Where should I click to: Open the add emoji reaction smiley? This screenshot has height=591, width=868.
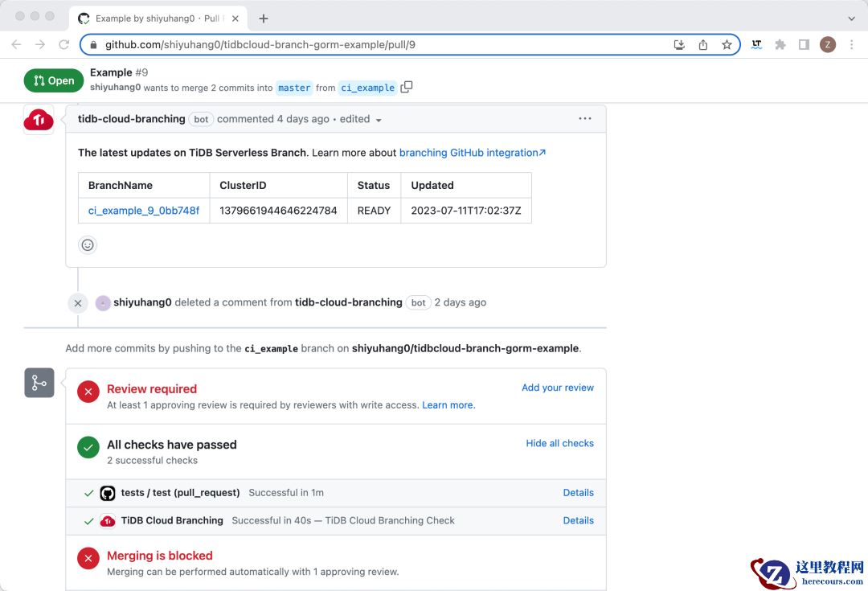pyautogui.click(x=88, y=244)
